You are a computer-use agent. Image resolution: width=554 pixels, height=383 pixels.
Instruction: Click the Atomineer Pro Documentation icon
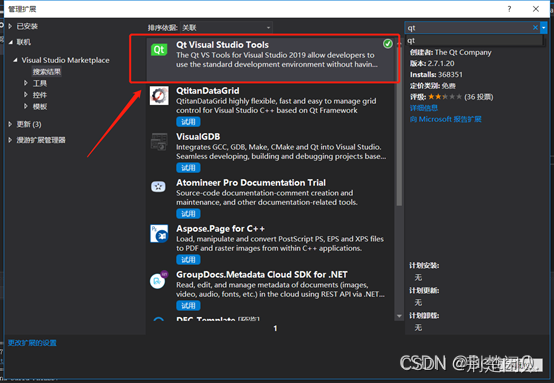[158, 187]
